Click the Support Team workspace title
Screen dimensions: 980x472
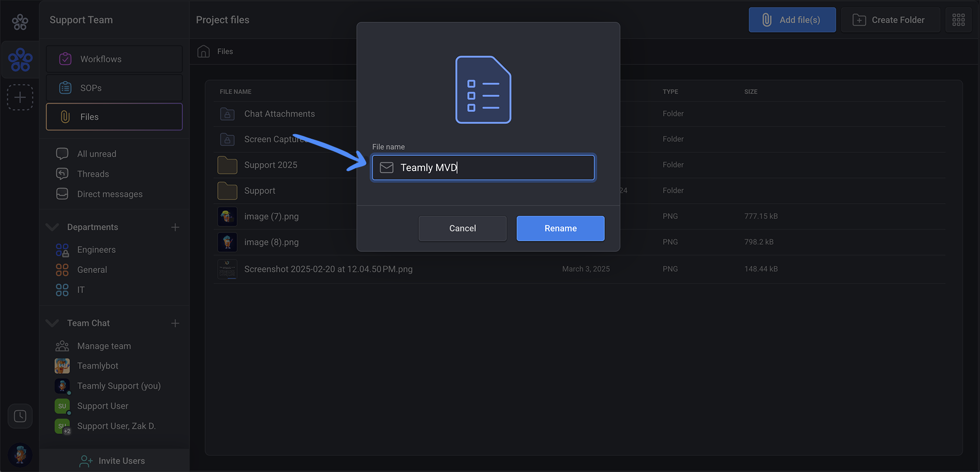click(81, 20)
